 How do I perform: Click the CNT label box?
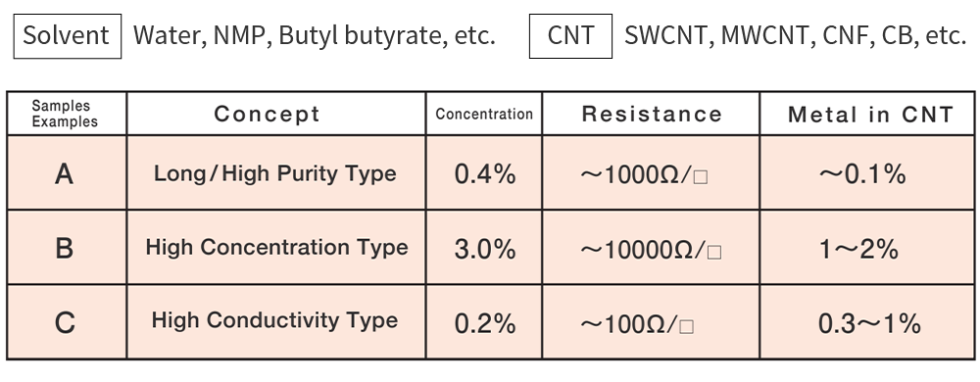(570, 36)
